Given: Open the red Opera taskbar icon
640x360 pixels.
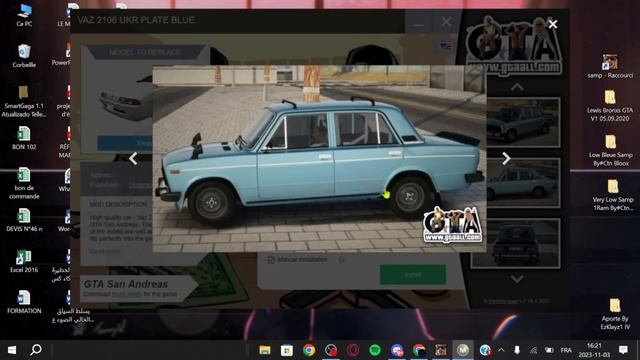Looking at the screenshot, I should pyautogui.click(x=353, y=350).
